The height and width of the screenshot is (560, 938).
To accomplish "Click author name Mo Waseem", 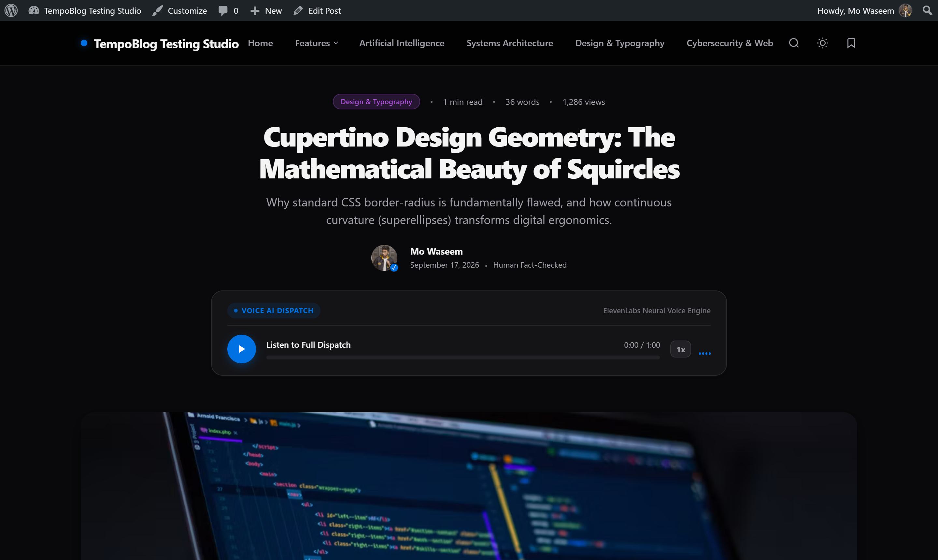I will point(436,251).
